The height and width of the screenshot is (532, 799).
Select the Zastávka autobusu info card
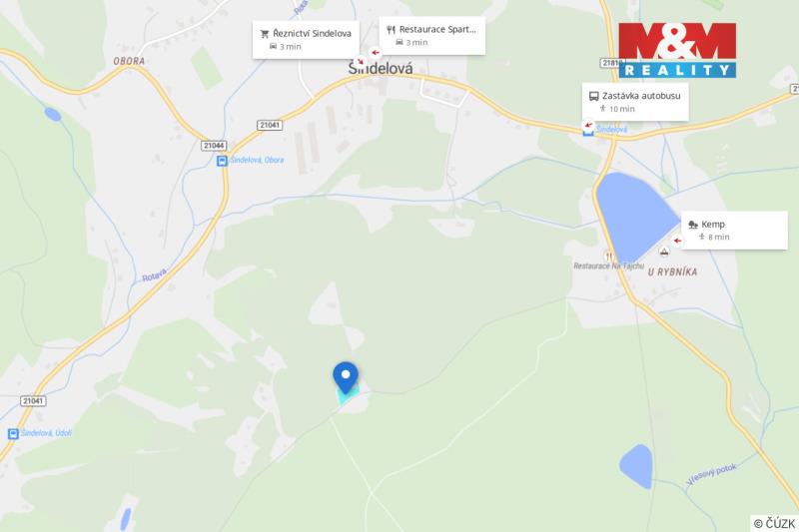[x=635, y=102]
